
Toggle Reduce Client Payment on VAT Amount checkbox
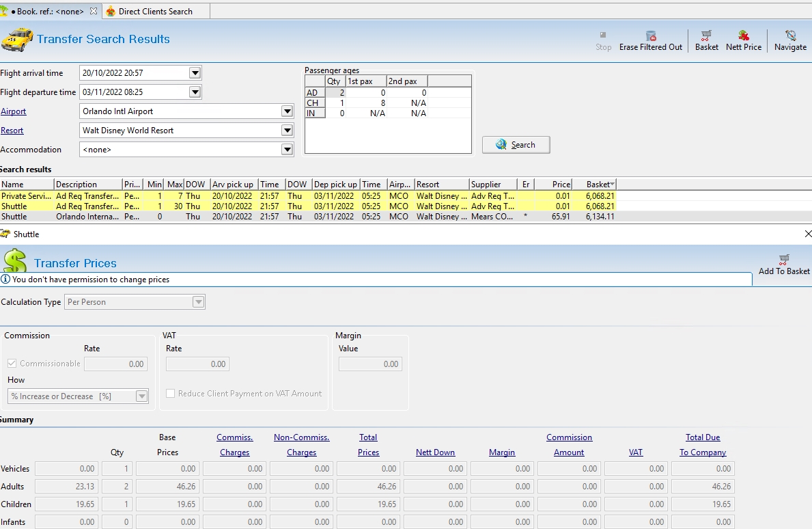coord(171,394)
